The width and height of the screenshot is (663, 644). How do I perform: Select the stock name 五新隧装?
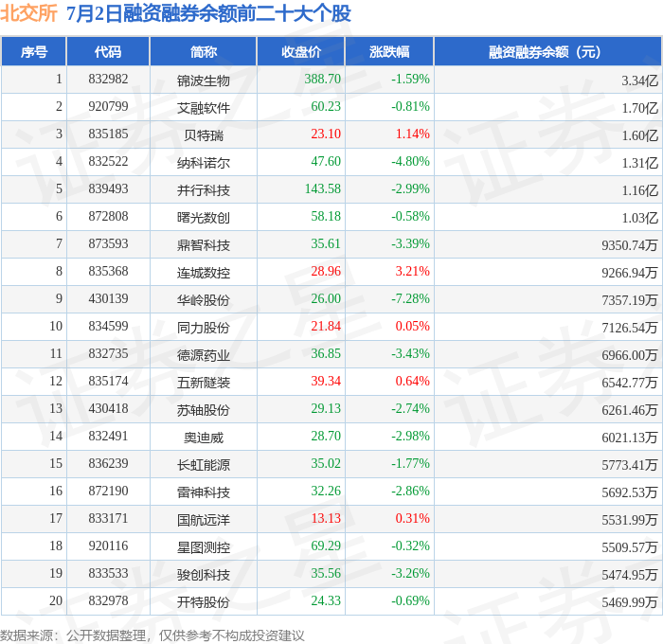[204, 383]
